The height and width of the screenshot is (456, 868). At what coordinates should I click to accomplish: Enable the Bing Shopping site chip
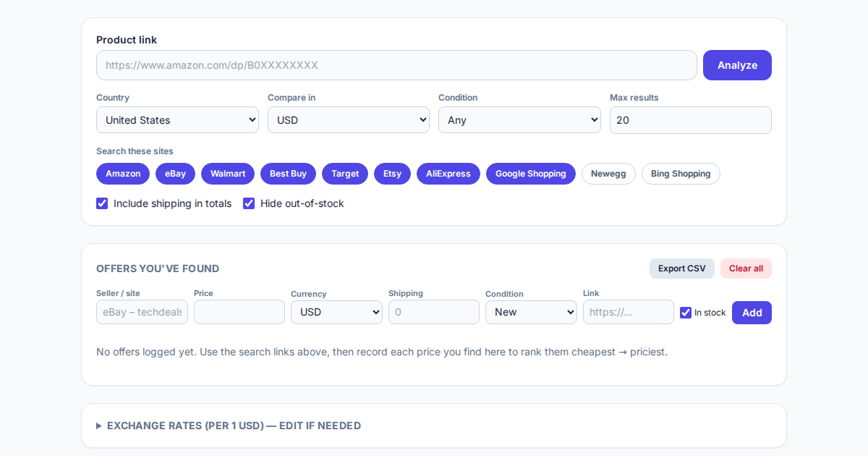[681, 174]
